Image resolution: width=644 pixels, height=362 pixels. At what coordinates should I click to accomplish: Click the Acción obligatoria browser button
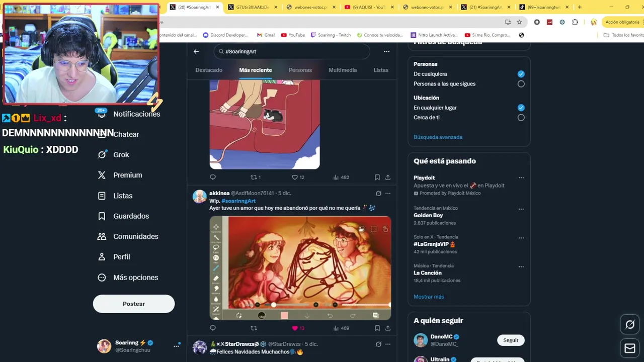(622, 22)
